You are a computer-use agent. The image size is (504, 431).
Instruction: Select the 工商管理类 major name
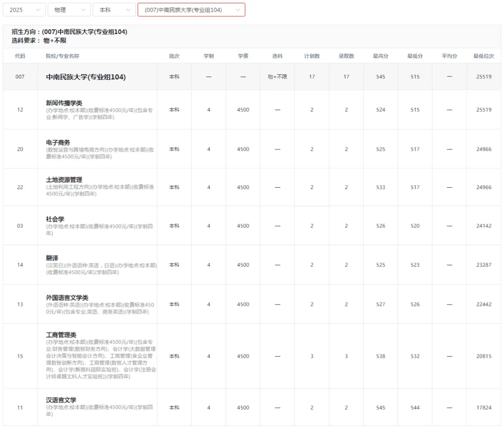[61, 335]
